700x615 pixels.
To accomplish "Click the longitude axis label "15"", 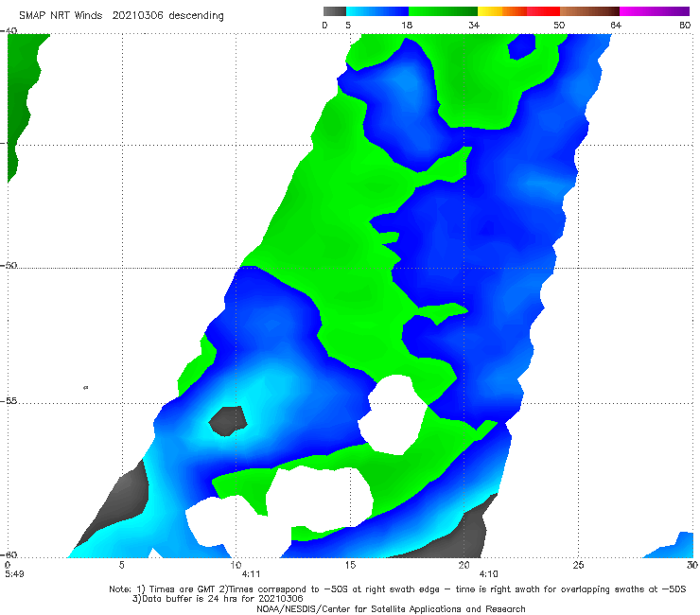I will point(350,565).
